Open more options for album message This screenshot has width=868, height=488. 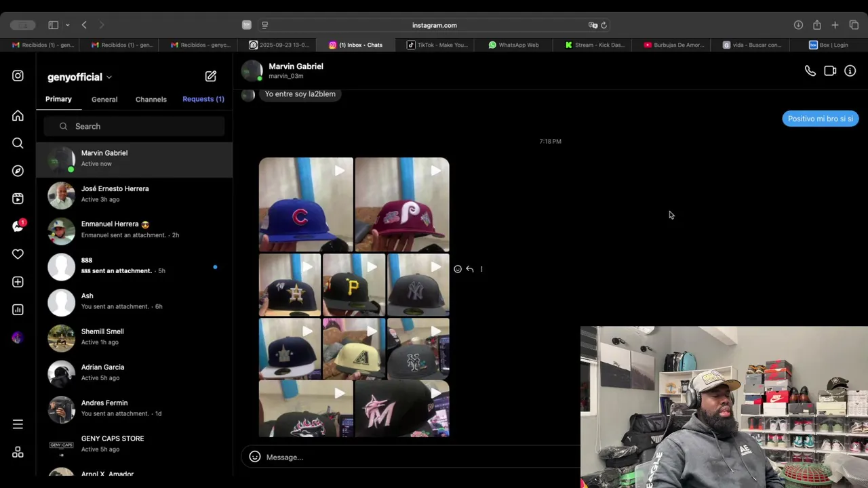pyautogui.click(x=481, y=269)
